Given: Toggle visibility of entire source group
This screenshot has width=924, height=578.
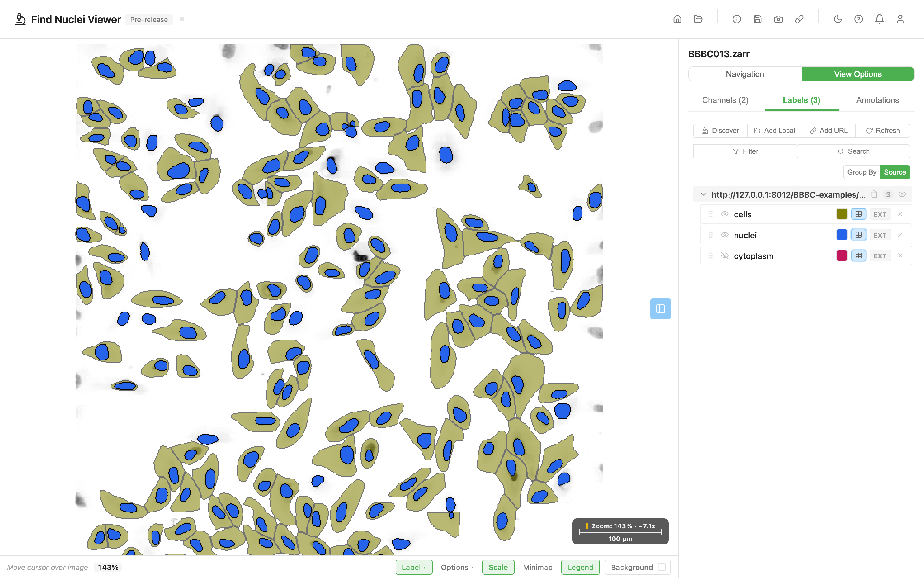Looking at the screenshot, I should [x=902, y=194].
